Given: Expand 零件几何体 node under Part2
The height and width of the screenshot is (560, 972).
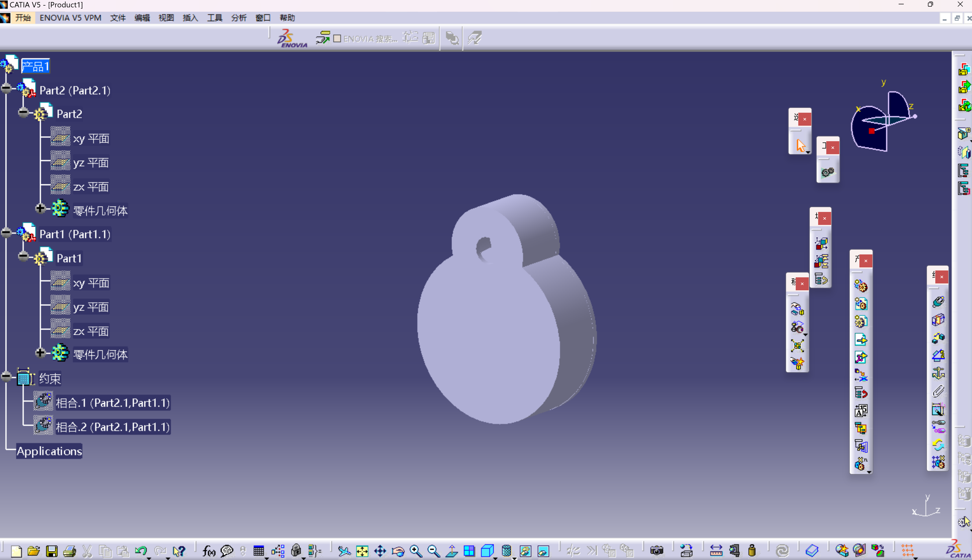Looking at the screenshot, I should (x=40, y=208).
